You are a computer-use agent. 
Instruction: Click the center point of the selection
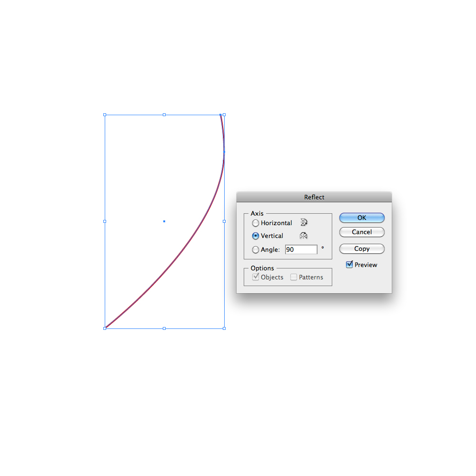[164, 221]
